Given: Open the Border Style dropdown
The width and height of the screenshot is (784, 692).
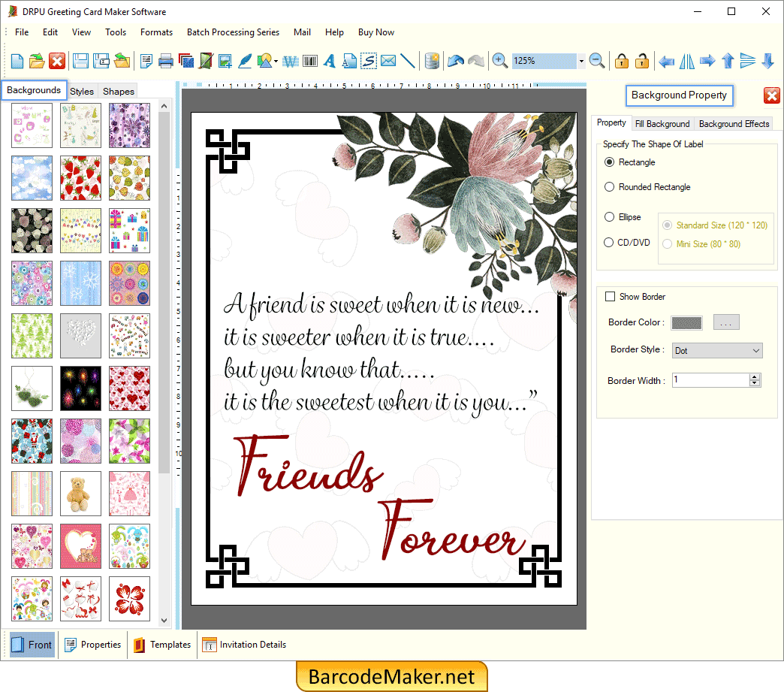Looking at the screenshot, I should 716,351.
